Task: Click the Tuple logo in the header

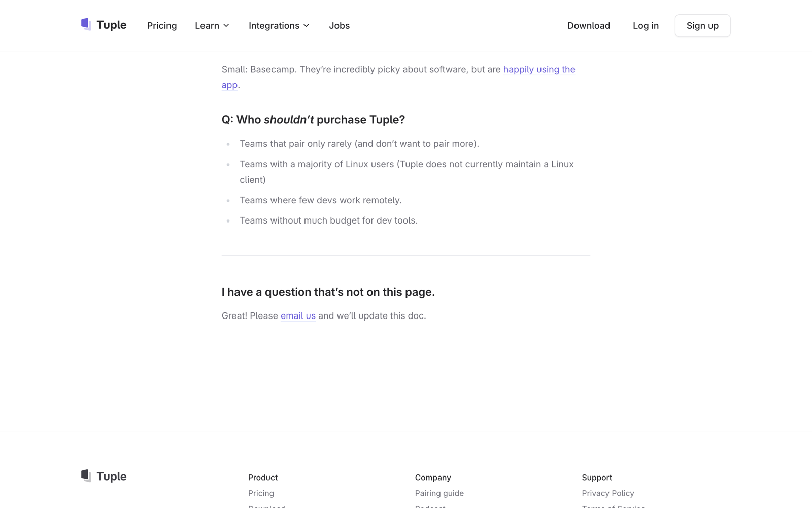Action: [104, 25]
